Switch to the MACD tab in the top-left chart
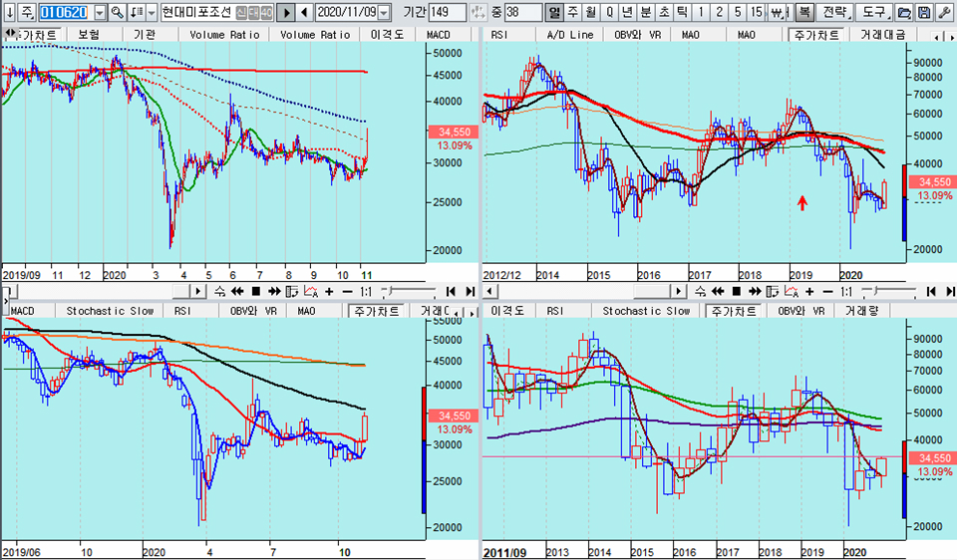The width and height of the screenshot is (958, 560). tap(438, 35)
